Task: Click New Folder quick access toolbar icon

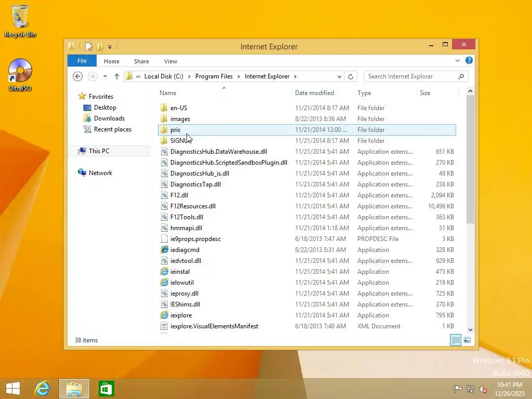Action: 100,46
